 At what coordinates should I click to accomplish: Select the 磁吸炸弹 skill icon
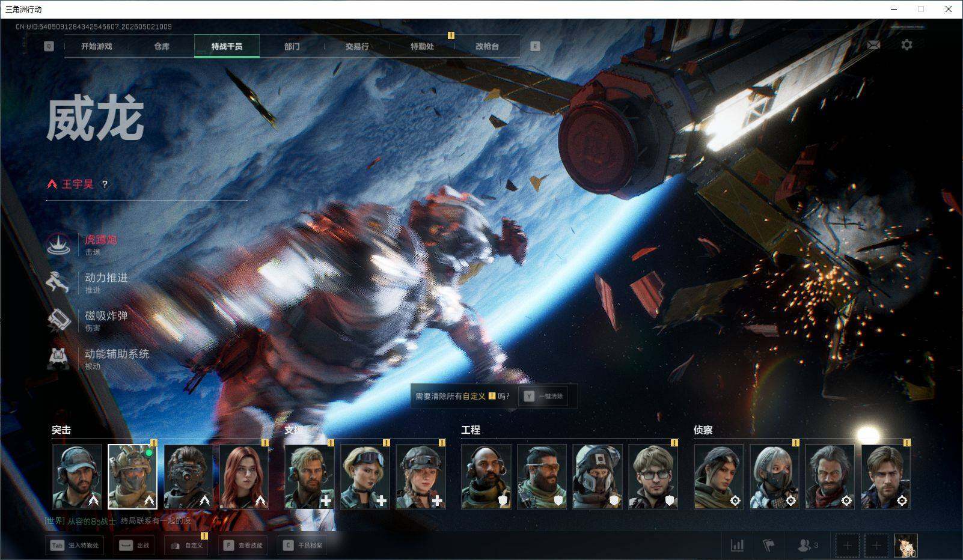tap(59, 320)
